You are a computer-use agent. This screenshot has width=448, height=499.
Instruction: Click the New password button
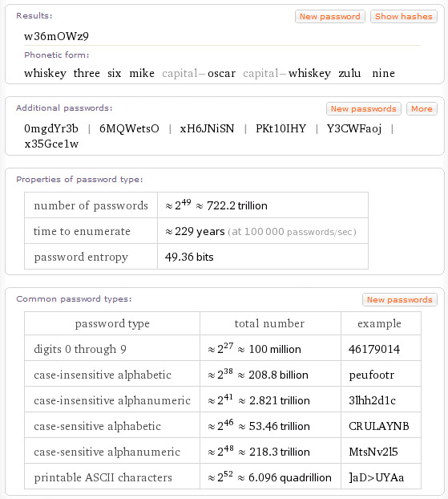click(329, 17)
